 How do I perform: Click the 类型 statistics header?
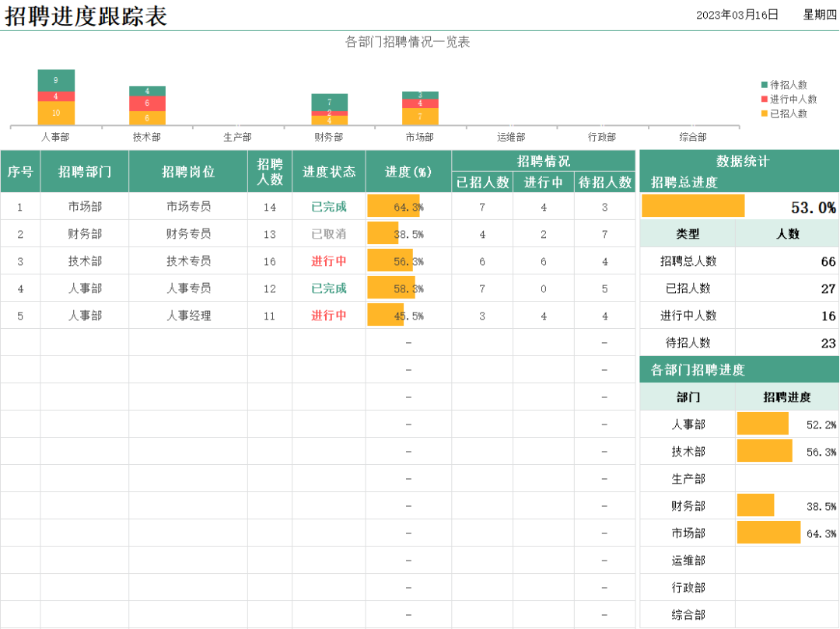[x=688, y=233]
